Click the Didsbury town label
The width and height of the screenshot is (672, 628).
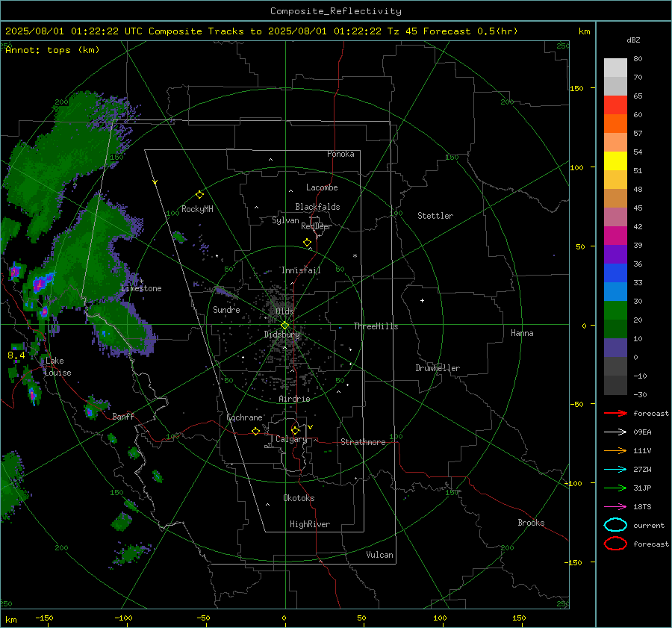pyautogui.click(x=281, y=335)
